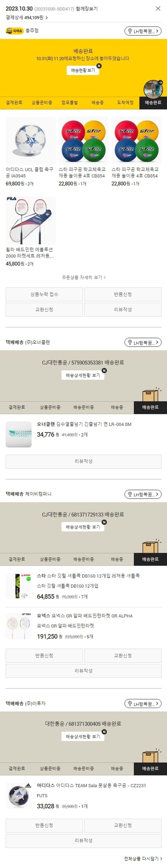Open Adidas UCL club soccer ball image

click(x=31, y=141)
